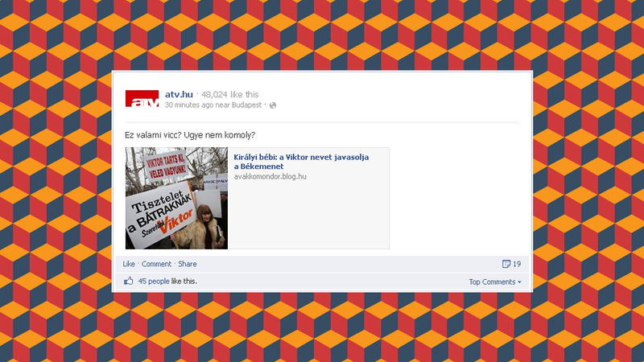Click the avakkomondor.blog.hu domain text
Viewport: 644px width, 362px height.
(270, 176)
